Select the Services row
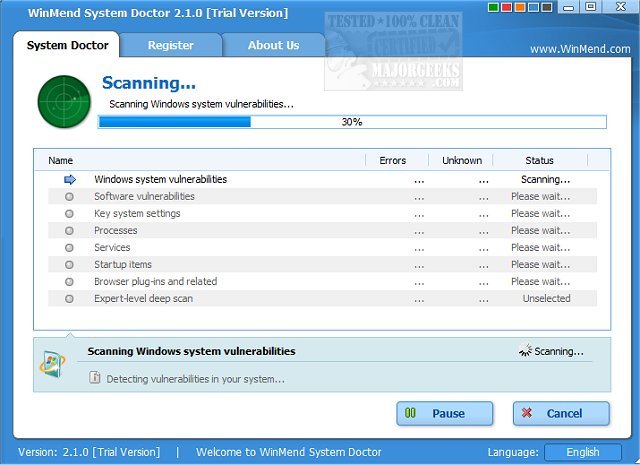The width and height of the screenshot is (640, 465). pyautogui.click(x=322, y=247)
